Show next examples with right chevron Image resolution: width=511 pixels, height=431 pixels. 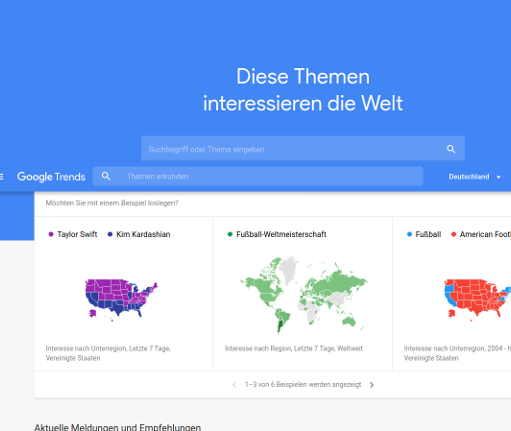[372, 385]
